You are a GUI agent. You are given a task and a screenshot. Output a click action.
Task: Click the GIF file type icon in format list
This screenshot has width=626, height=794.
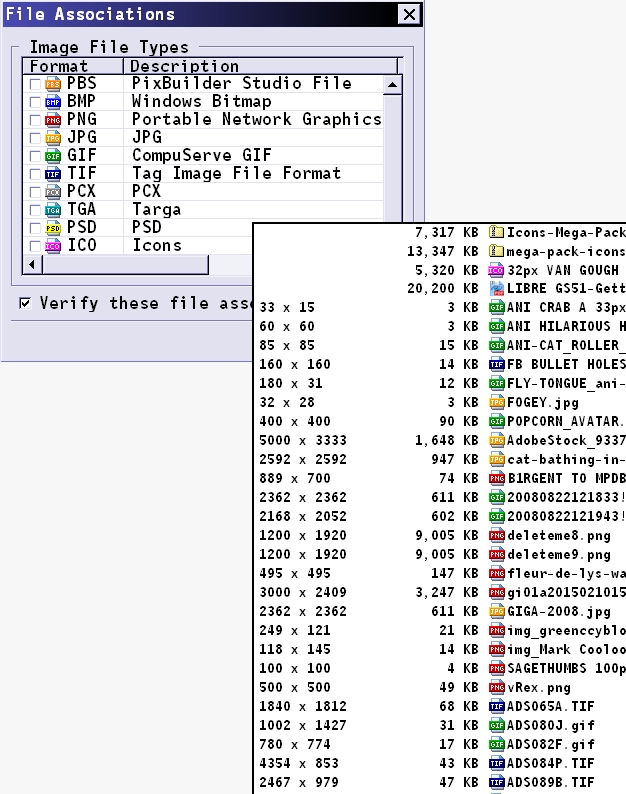(53, 156)
